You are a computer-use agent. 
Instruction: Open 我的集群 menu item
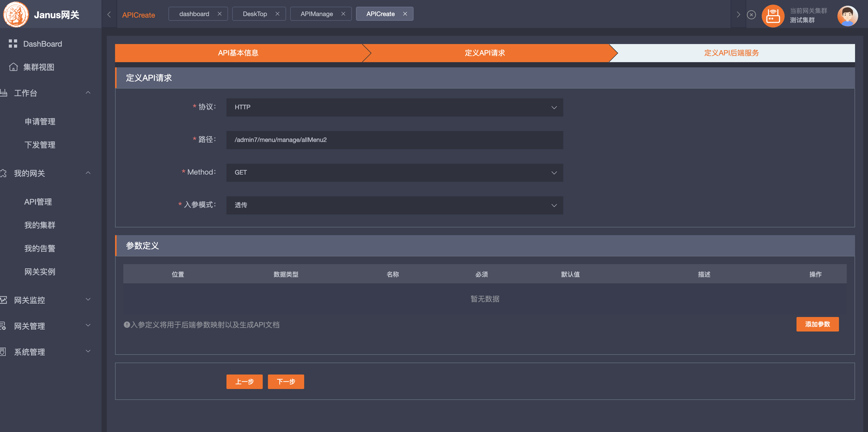[x=40, y=225]
